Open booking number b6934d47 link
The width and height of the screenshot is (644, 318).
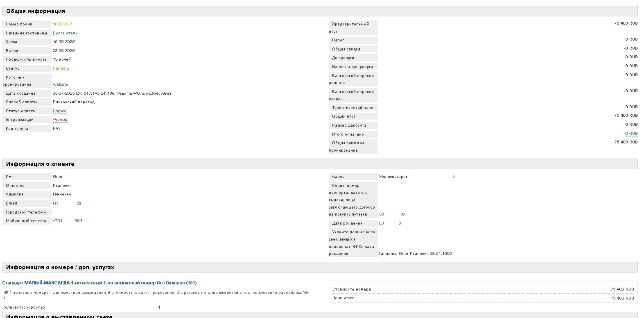62,24
